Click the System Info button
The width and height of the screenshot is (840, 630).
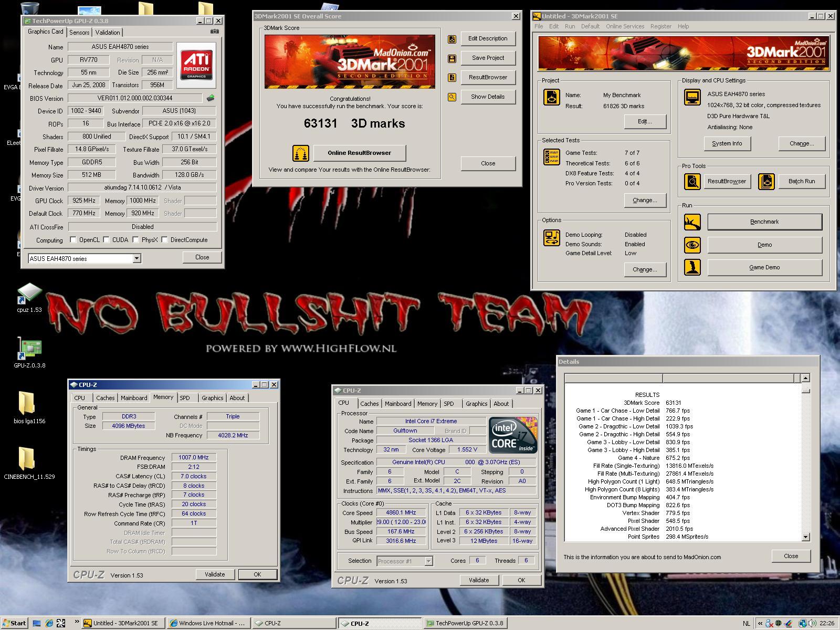click(727, 143)
